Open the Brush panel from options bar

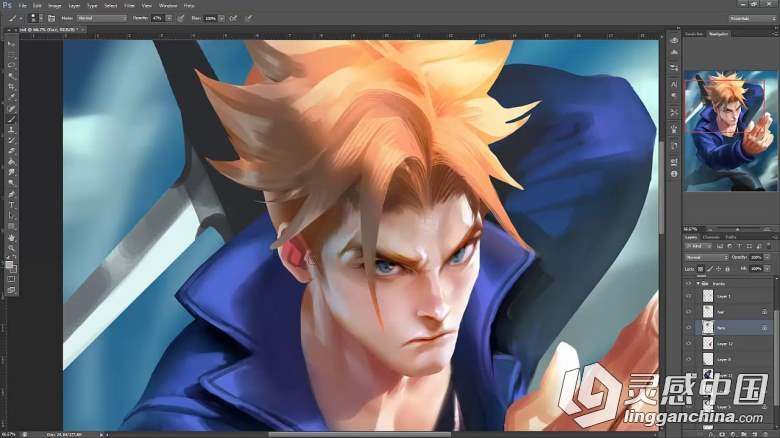[x=51, y=18]
